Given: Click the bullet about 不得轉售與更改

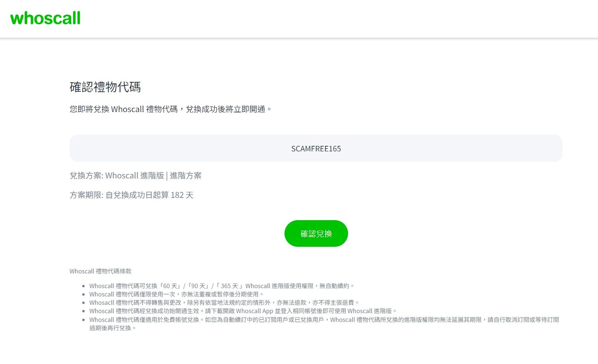Looking at the screenshot, I should tap(224, 303).
